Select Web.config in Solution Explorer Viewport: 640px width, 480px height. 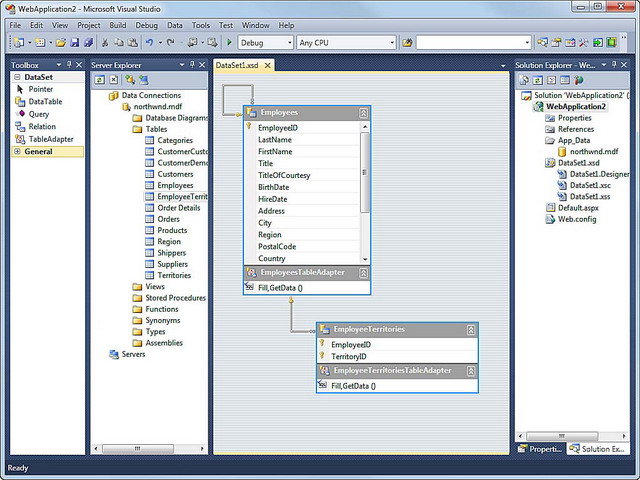click(x=571, y=219)
